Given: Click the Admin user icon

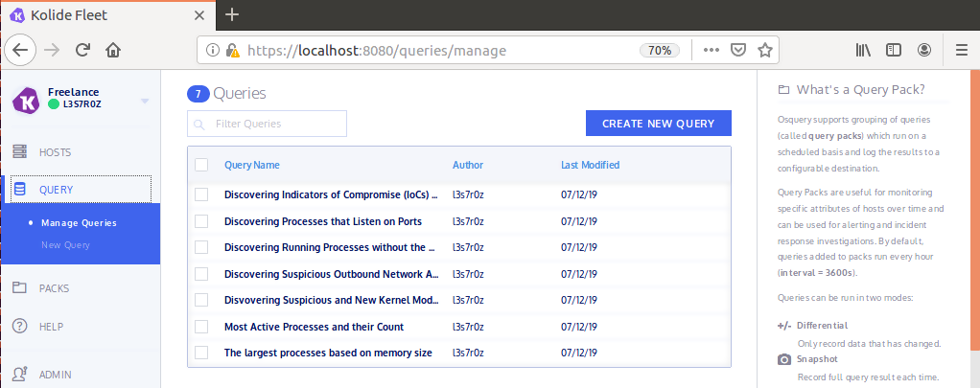Looking at the screenshot, I should pos(19,375).
